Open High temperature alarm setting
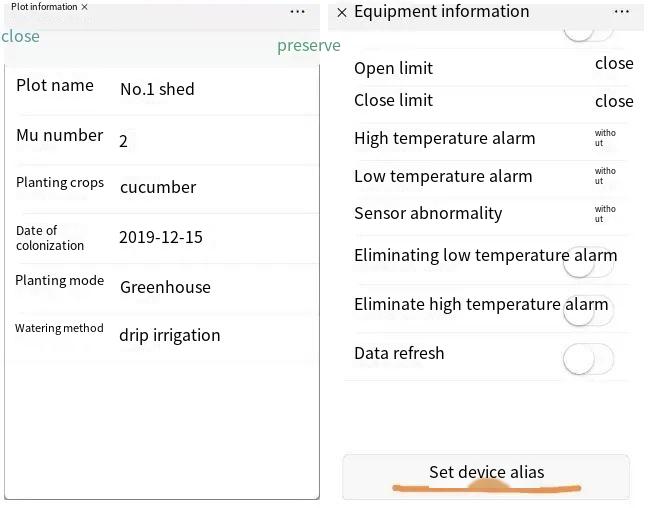 pos(605,138)
